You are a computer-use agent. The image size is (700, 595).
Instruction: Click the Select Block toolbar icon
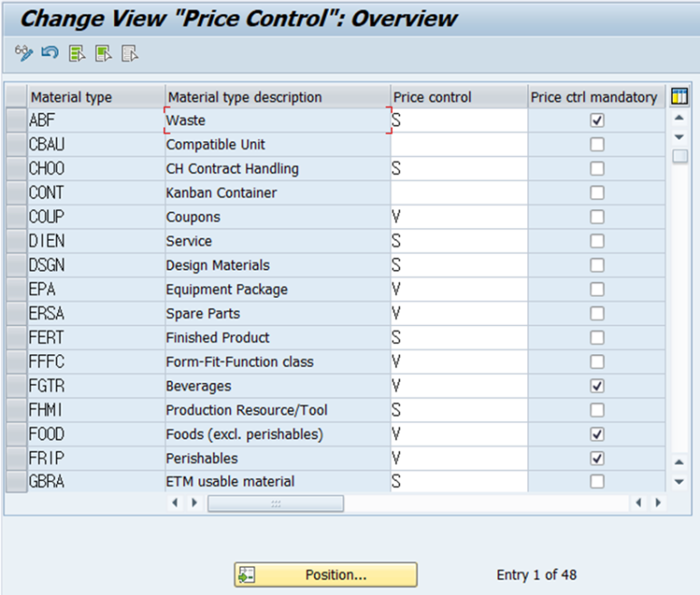pyautogui.click(x=103, y=53)
